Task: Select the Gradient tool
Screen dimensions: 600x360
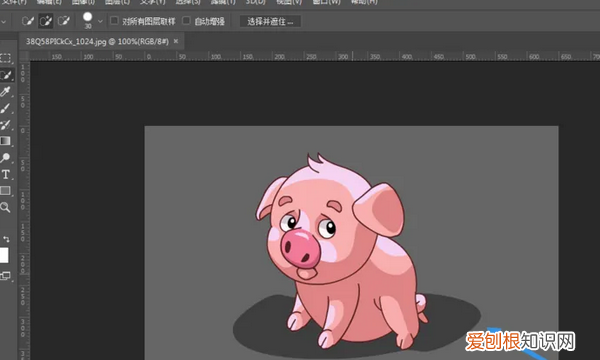Action: [x=5, y=141]
